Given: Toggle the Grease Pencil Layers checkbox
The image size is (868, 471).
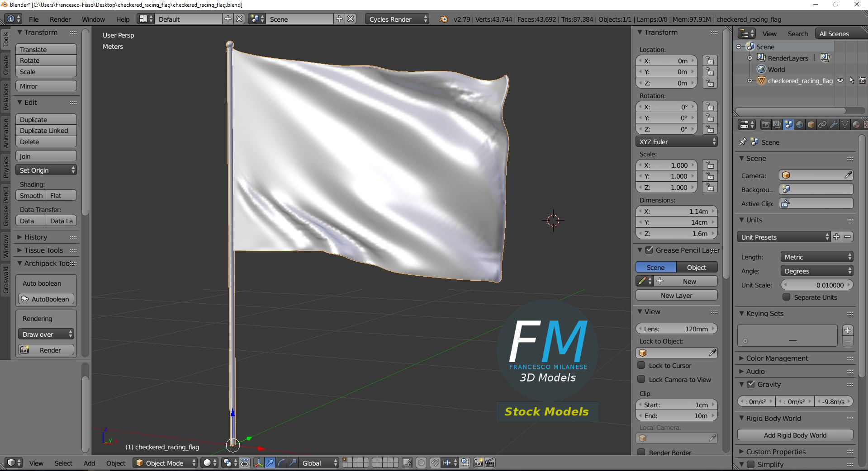Looking at the screenshot, I should click(x=649, y=250).
